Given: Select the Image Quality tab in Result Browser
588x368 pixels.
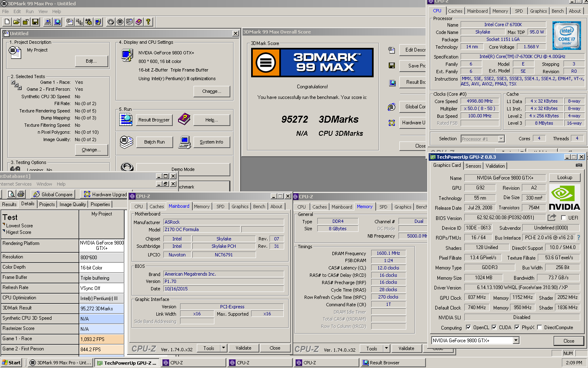Looking at the screenshot, I should tap(73, 204).
